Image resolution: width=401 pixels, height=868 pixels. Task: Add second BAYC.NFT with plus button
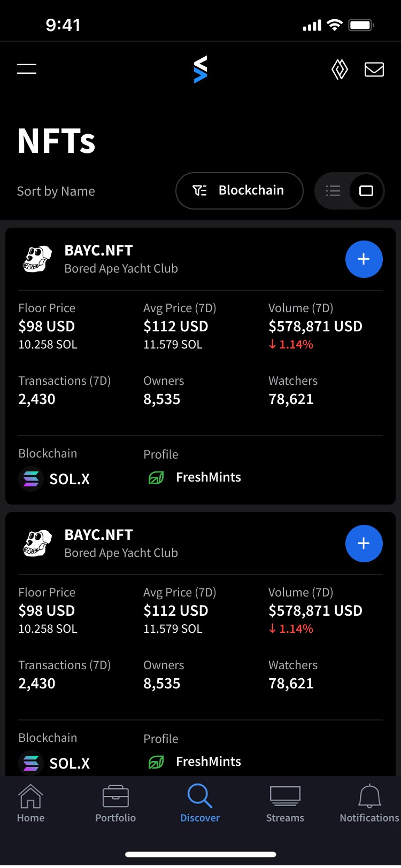[364, 544]
